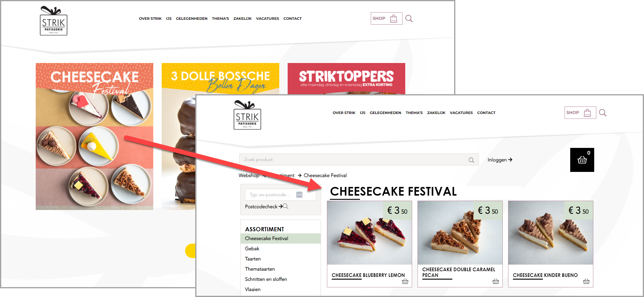Viewport: 644px width, 297px height.
Task: Open the SHOP button in the front window
Action: click(580, 113)
